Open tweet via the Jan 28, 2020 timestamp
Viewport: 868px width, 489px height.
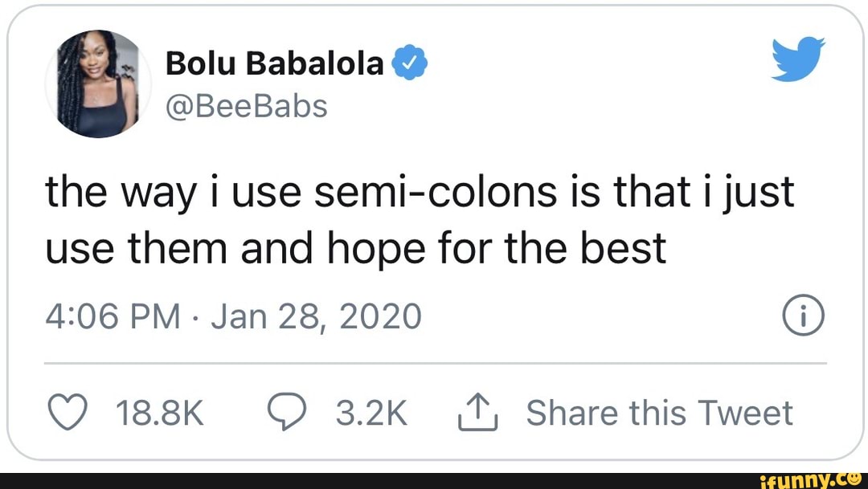click(x=314, y=315)
